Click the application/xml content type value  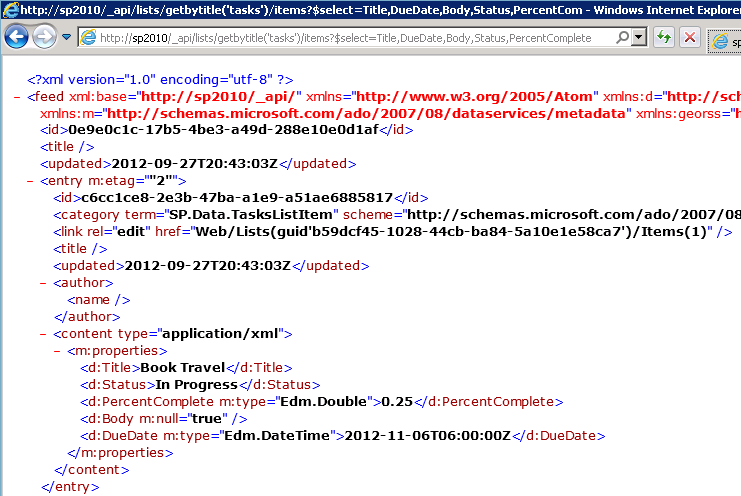(220, 334)
